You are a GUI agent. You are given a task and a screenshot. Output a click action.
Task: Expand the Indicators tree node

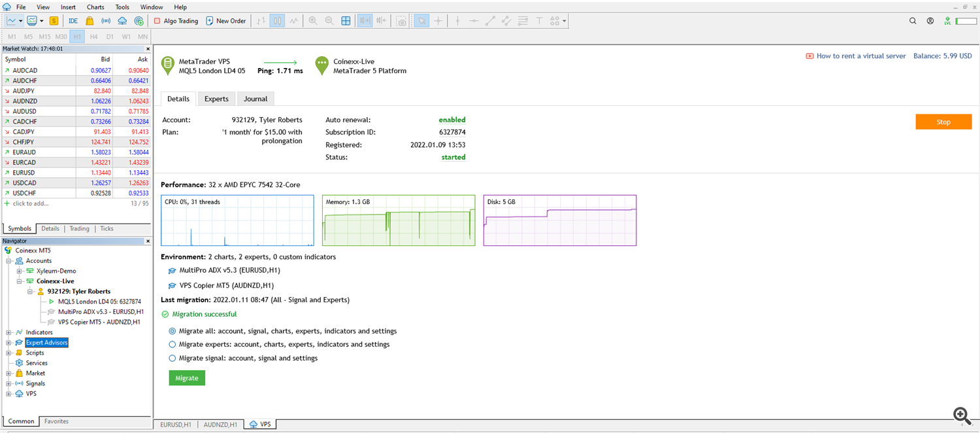[9, 332]
